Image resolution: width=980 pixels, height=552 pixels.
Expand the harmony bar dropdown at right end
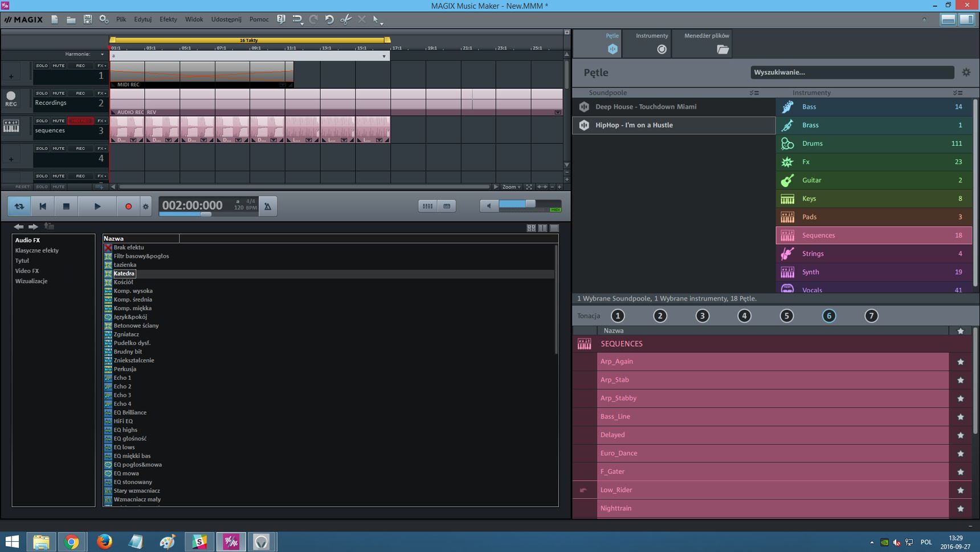point(384,56)
